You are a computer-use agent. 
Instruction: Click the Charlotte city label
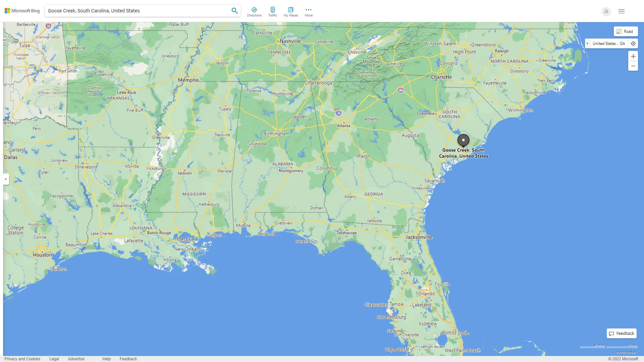441,77
